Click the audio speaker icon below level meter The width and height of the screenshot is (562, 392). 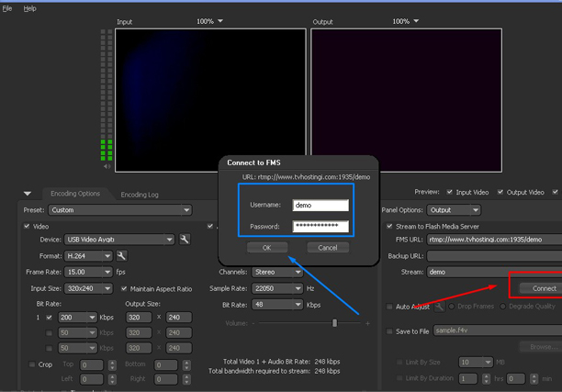[x=107, y=166]
